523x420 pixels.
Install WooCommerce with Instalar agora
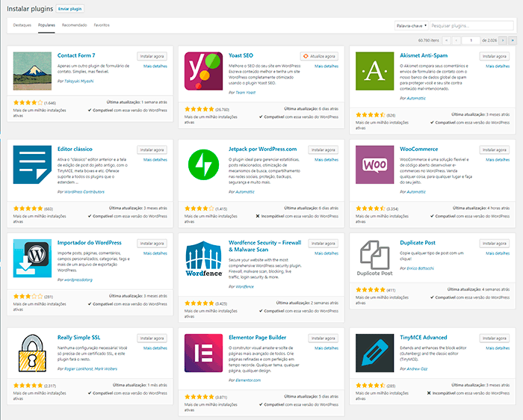coord(495,150)
